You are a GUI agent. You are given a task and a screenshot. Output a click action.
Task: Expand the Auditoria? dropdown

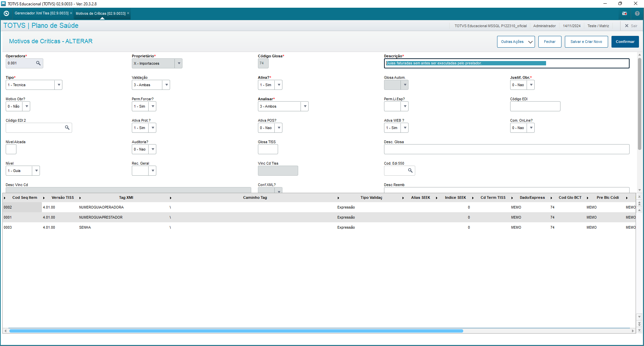[x=153, y=149]
